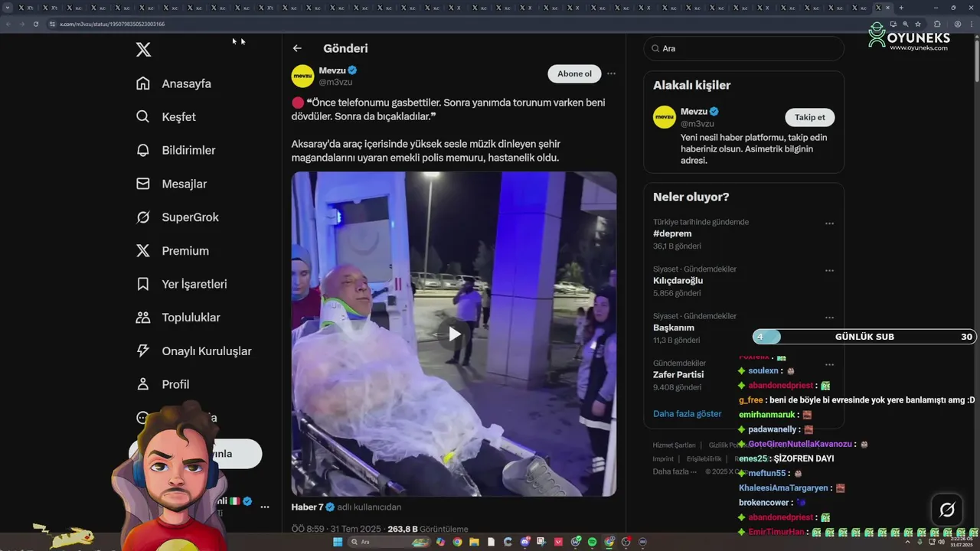
Task: Open Windows Start menu
Action: pyautogui.click(x=338, y=542)
